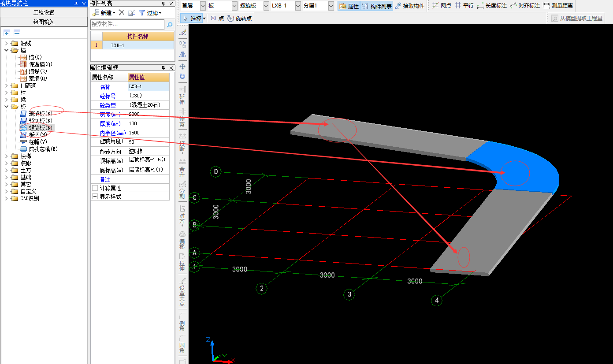Expand the 门窗洞 tree node

[7, 85]
